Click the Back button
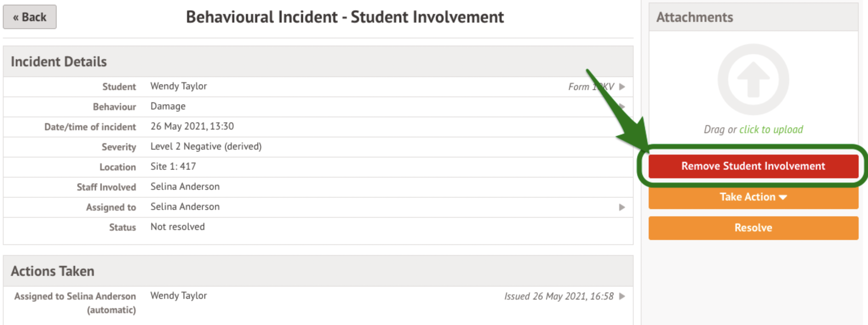The height and width of the screenshot is (325, 868). coord(30,17)
